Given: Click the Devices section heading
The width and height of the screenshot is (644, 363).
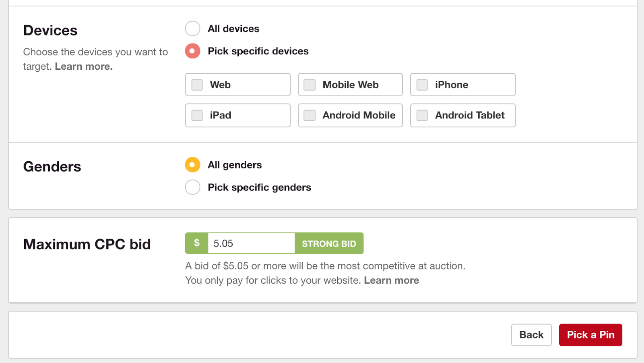Looking at the screenshot, I should (50, 30).
